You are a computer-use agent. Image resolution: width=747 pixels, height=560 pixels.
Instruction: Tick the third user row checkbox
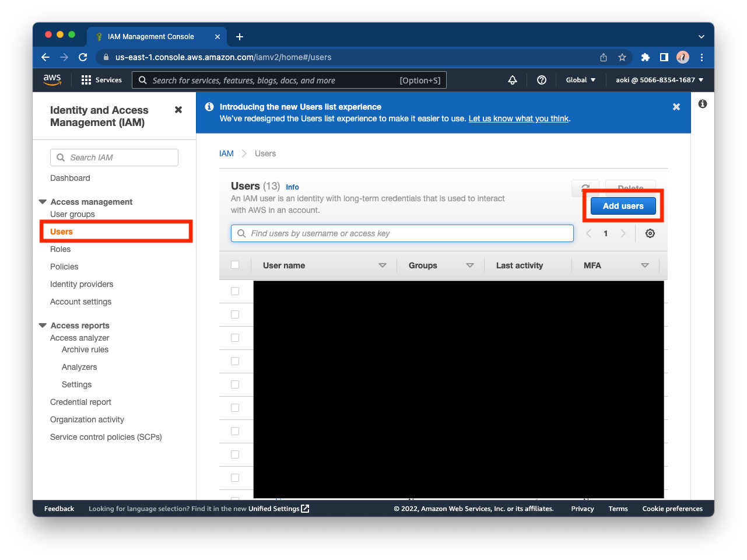235,338
